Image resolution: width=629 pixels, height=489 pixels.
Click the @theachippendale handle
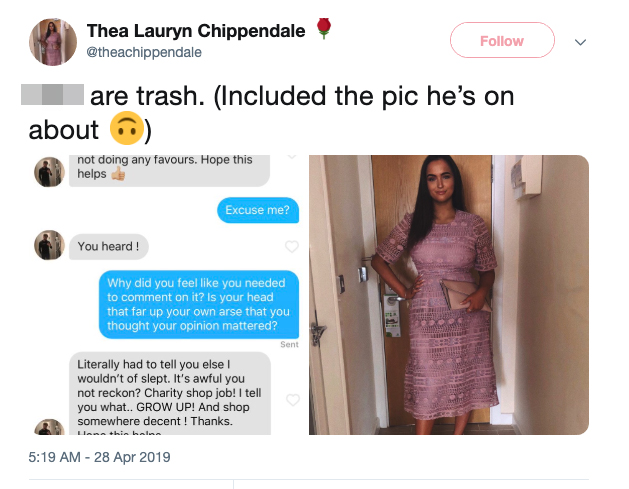pyautogui.click(x=144, y=52)
